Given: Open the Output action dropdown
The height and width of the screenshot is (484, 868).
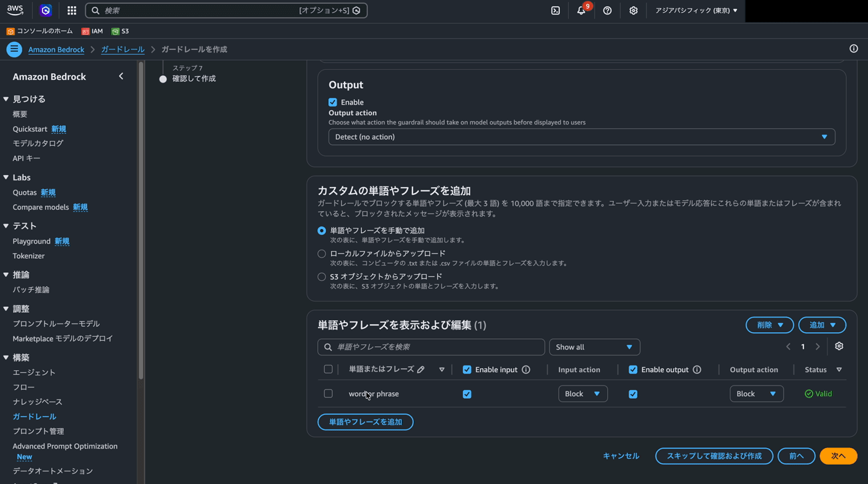Looking at the screenshot, I should (x=582, y=137).
